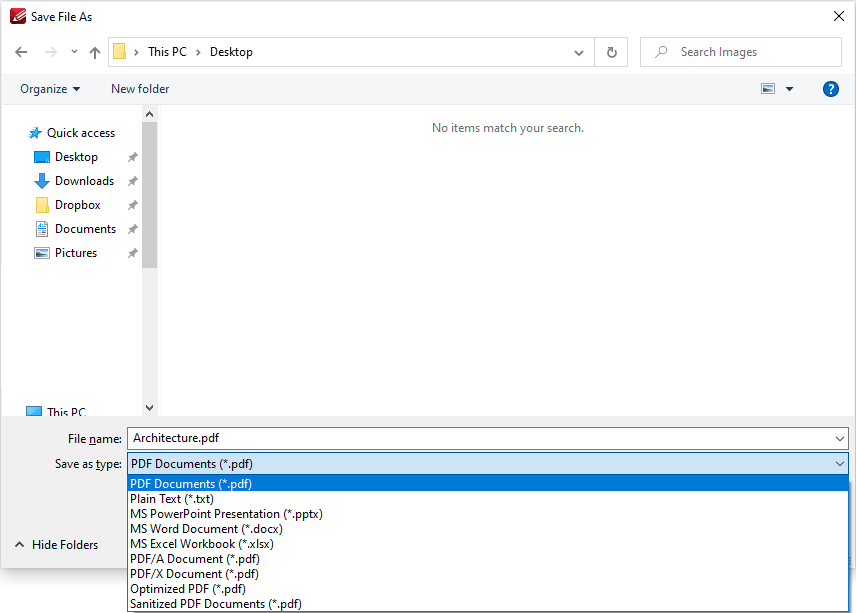The height and width of the screenshot is (613, 856).
Task: Refresh the current folder view
Action: [x=611, y=51]
